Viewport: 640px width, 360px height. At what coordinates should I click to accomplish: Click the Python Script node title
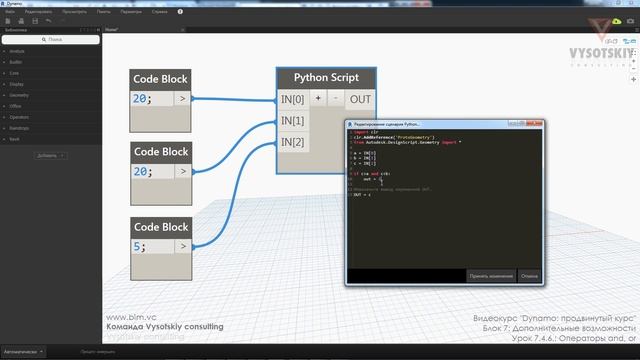click(x=326, y=78)
